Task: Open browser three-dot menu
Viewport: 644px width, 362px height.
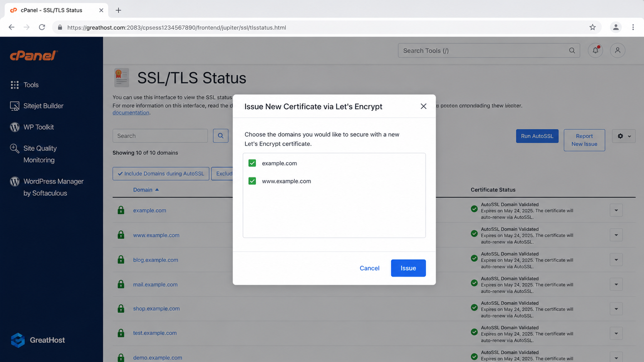Action: coord(633,27)
